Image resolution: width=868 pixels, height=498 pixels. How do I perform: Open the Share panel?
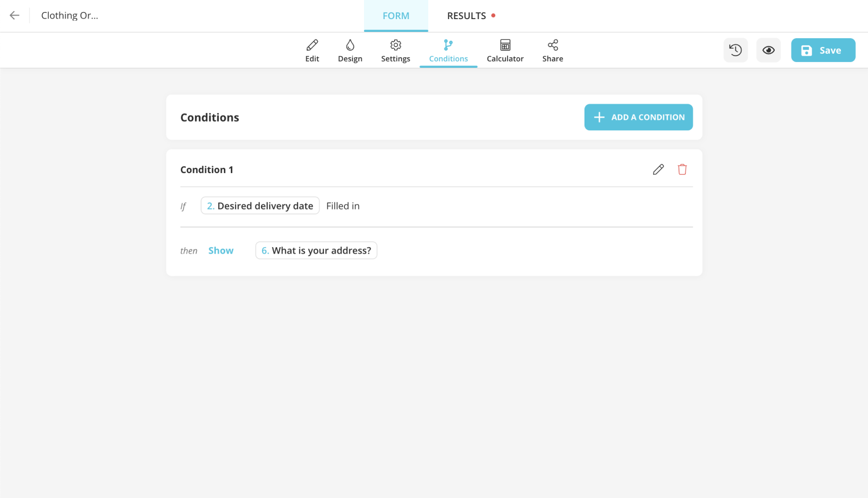pos(552,50)
